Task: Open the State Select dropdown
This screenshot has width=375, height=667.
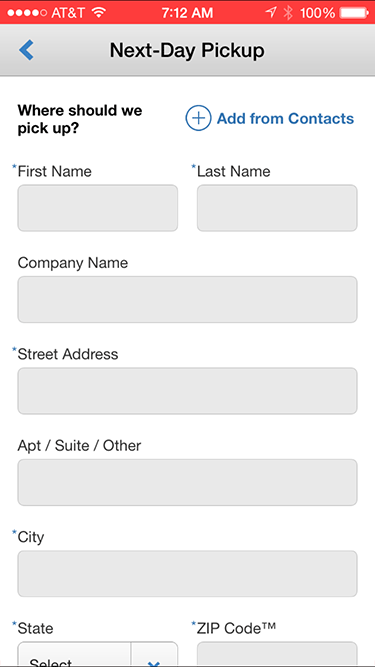Action: point(98,654)
